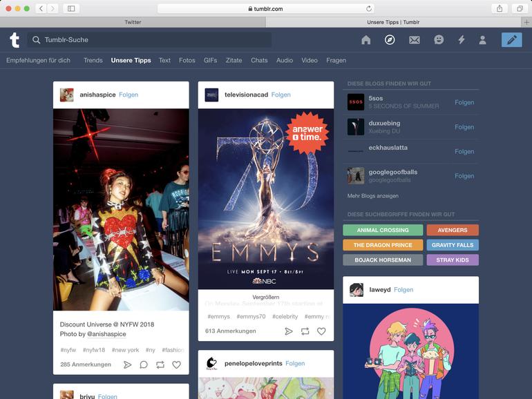Viewport: 532px width, 399px height.
Task: Open the Trends section
Action: pos(93,60)
